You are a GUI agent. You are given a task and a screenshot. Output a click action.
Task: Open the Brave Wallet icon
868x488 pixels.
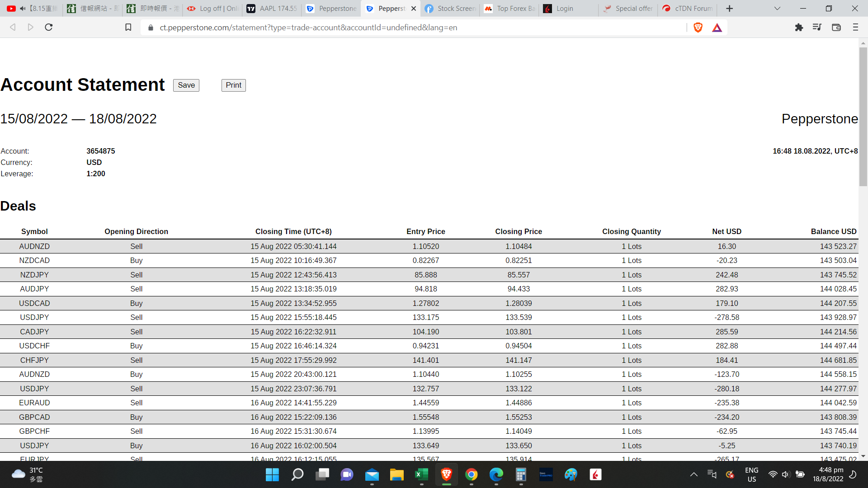836,28
